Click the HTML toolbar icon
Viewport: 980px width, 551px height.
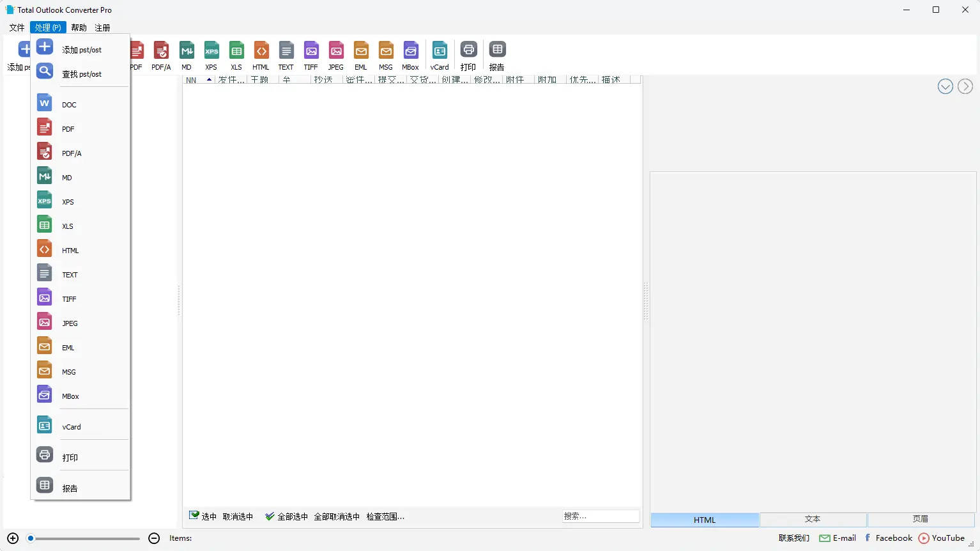261,56
